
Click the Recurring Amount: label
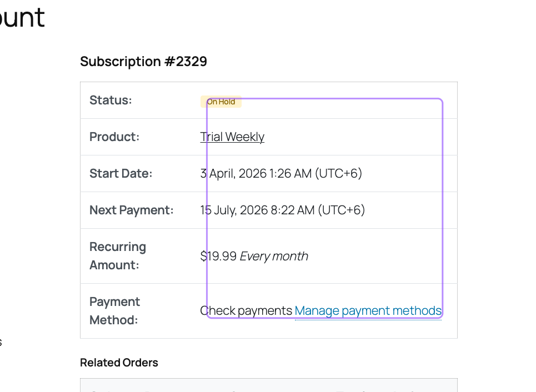(x=118, y=256)
